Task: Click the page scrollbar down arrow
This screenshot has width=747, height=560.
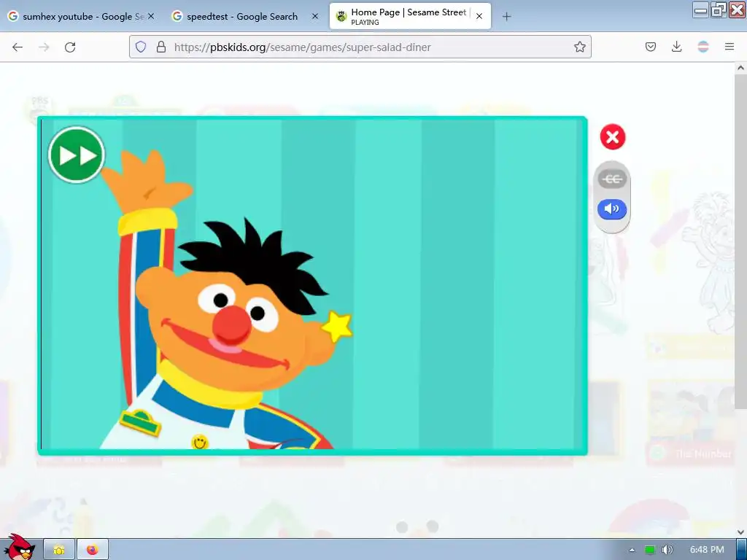Action: click(740, 532)
